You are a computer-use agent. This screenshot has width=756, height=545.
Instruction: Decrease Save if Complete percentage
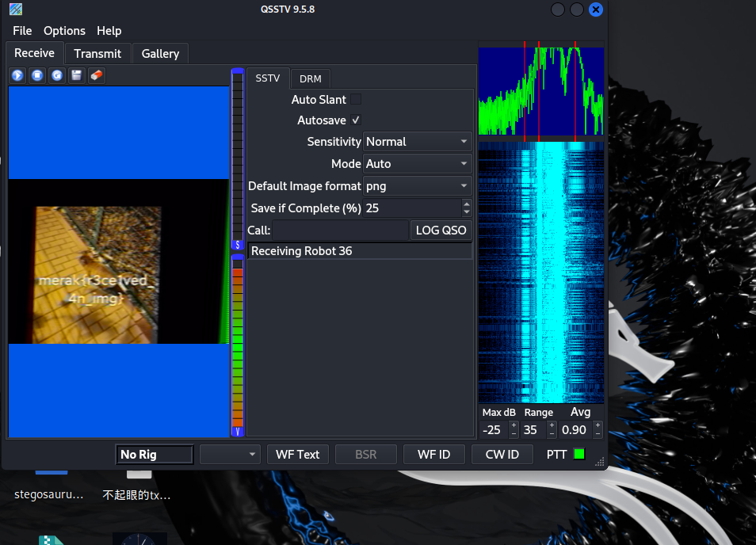click(x=466, y=212)
